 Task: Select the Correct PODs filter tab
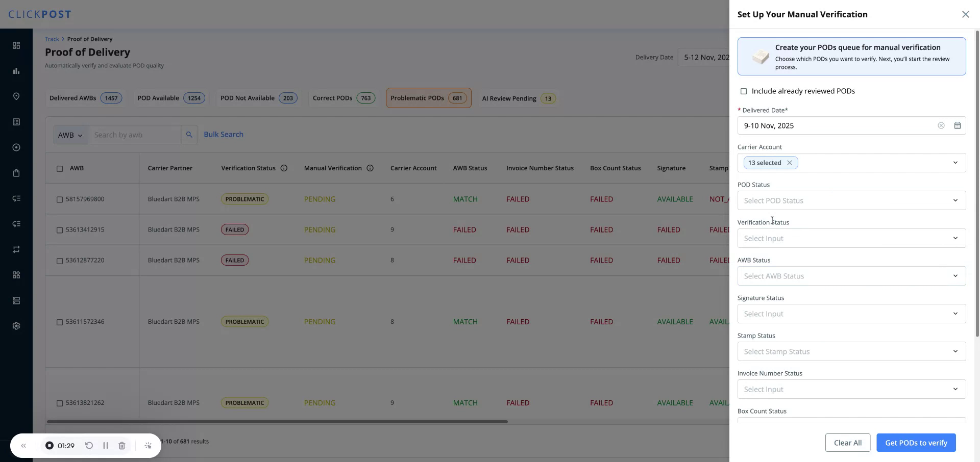click(x=343, y=98)
